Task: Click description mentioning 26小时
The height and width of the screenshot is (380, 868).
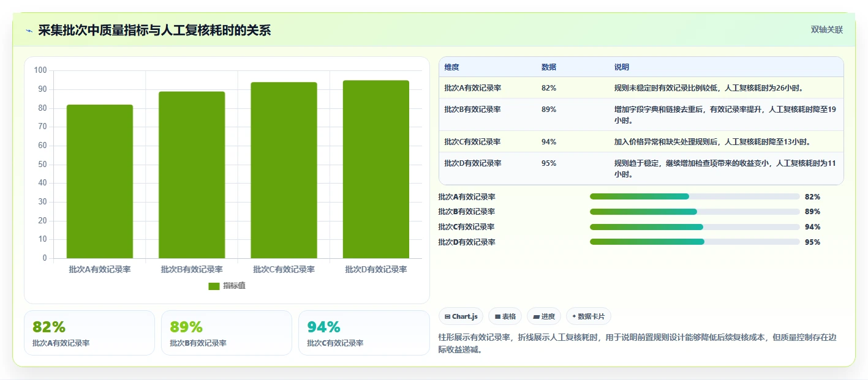Action: pos(709,88)
